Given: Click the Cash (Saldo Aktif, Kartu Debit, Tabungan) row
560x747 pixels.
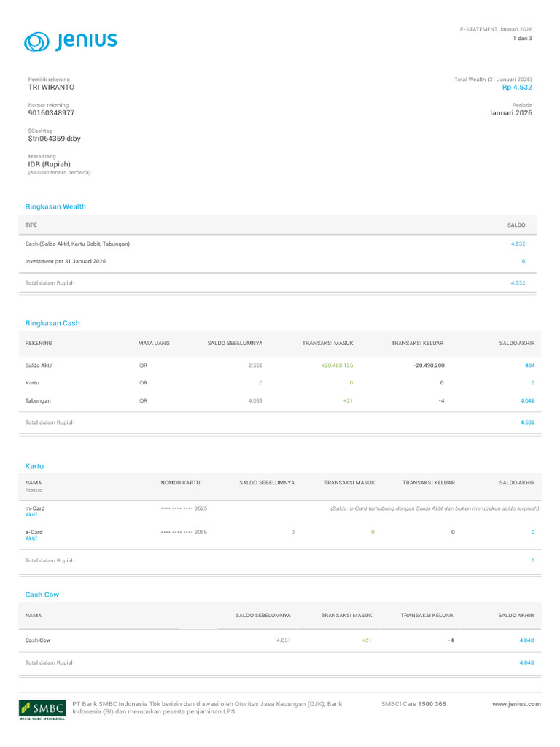Looking at the screenshot, I should 278,244.
